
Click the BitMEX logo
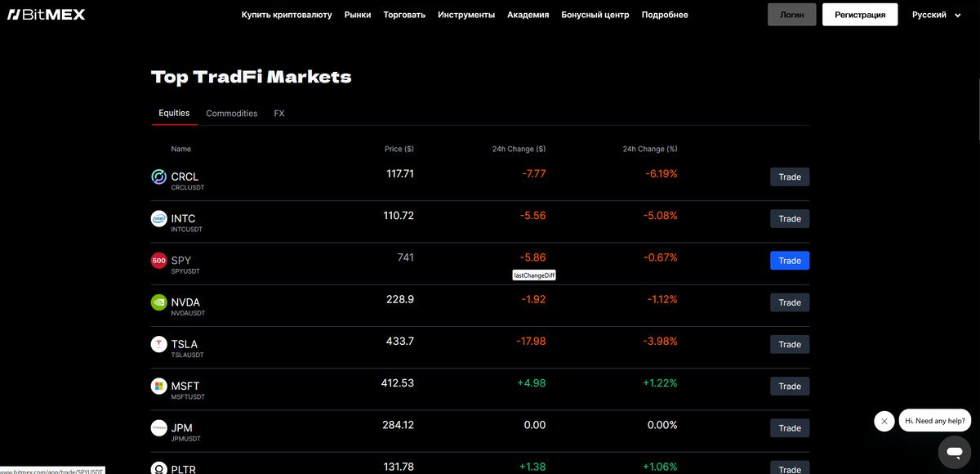tap(46, 15)
